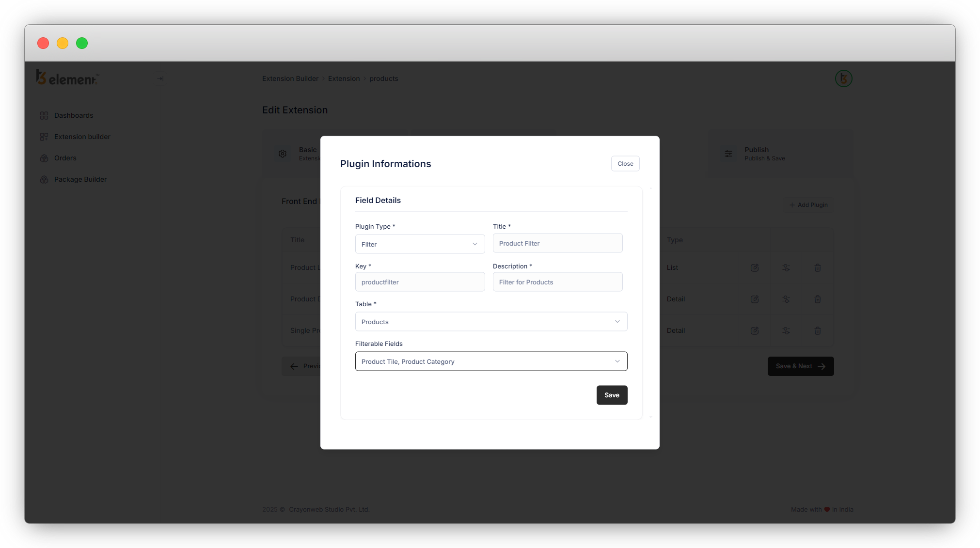Viewport: 980px width, 548px height.
Task: Click the Title input field
Action: tap(557, 243)
